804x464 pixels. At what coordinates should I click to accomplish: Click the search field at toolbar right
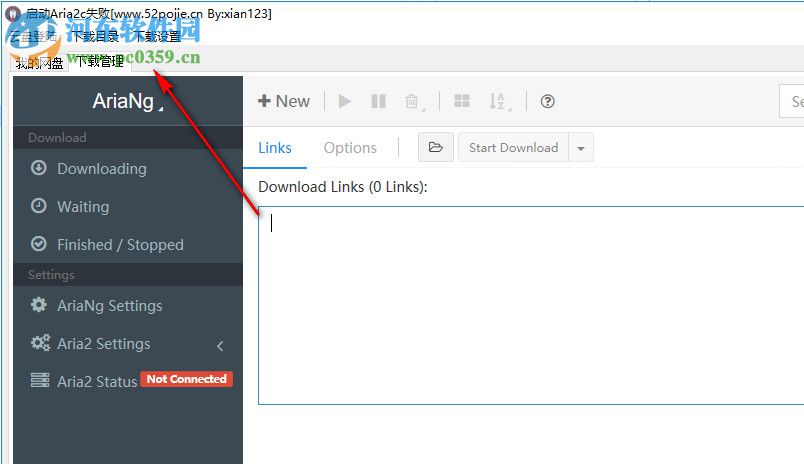point(792,101)
